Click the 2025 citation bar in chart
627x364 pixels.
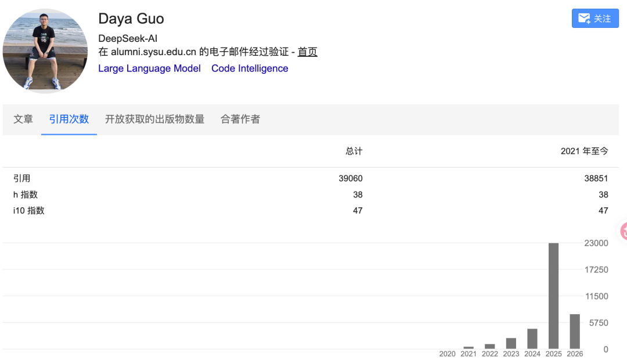click(x=553, y=295)
